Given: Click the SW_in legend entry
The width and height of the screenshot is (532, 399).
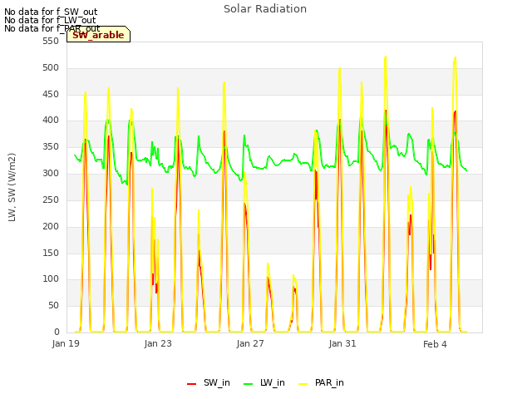Looking at the screenshot, I should pos(209,382).
